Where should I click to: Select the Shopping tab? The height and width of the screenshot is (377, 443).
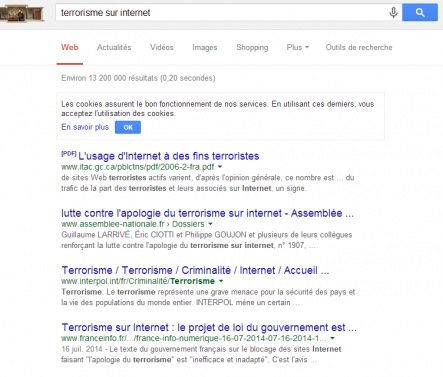pyautogui.click(x=252, y=47)
